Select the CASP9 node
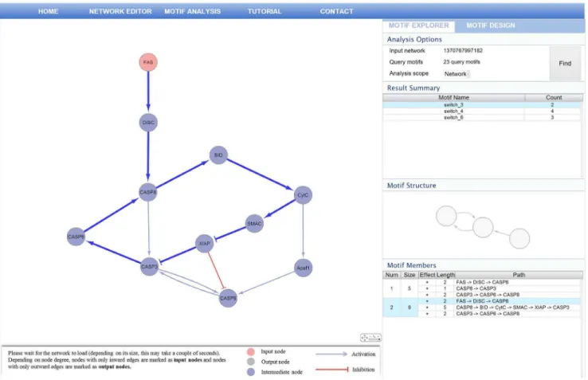 (x=228, y=298)
